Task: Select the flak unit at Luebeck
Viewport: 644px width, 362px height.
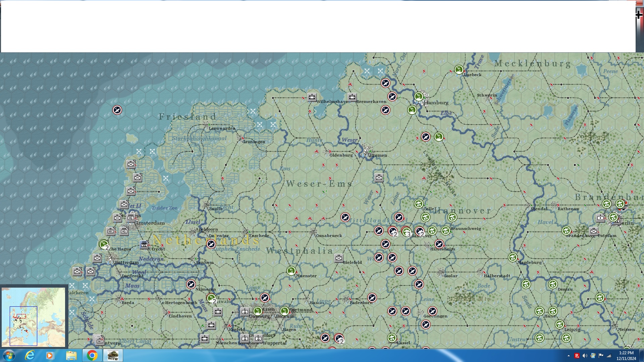Action: (459, 70)
